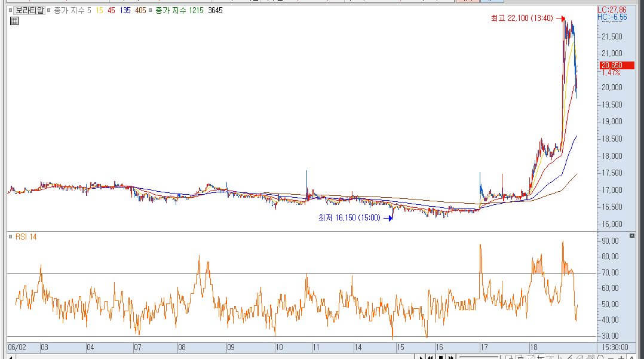
Task: Click the 70,00 RSI axis label
Action: [x=611, y=273]
